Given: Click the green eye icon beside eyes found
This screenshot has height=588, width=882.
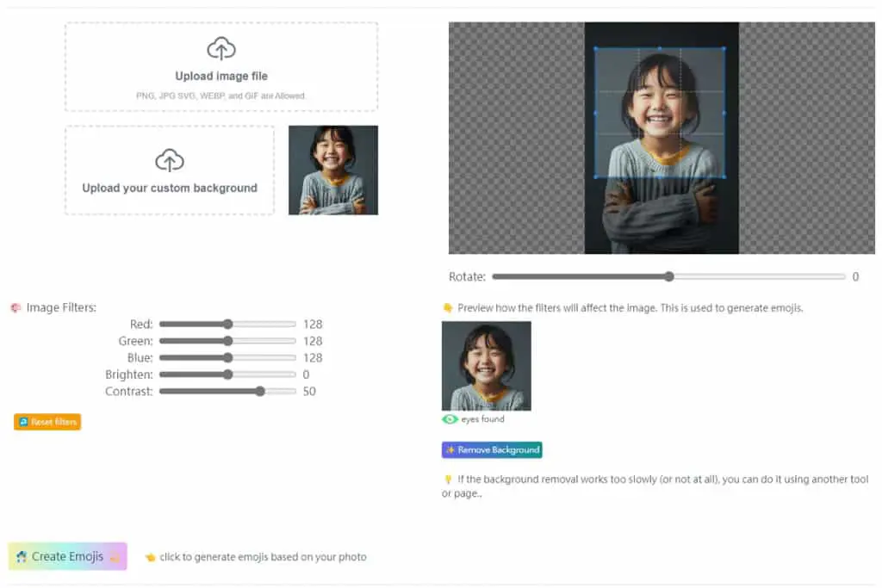Looking at the screenshot, I should pyautogui.click(x=450, y=419).
